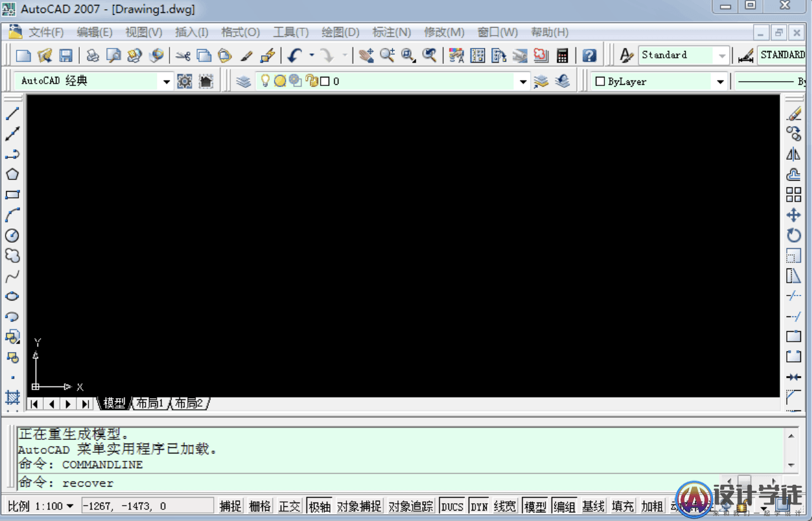The image size is (812, 521).
Task: Click the 加粗 status bar button
Action: pos(652,506)
